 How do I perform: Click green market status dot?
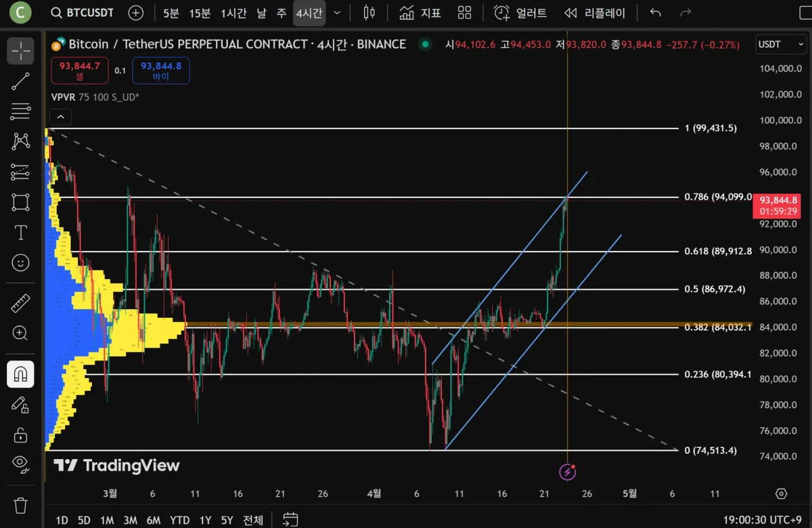[x=425, y=45]
